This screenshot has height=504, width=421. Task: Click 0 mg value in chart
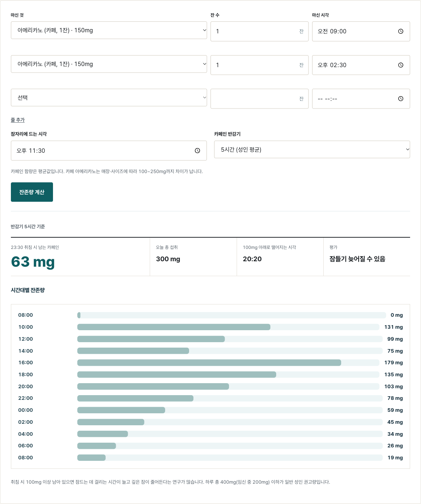click(397, 315)
